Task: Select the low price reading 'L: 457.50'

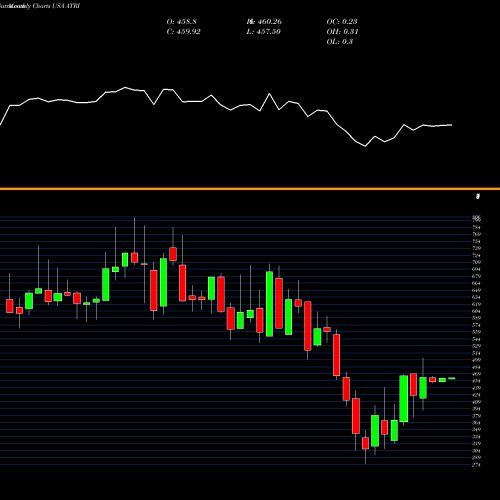Action: pos(263,32)
